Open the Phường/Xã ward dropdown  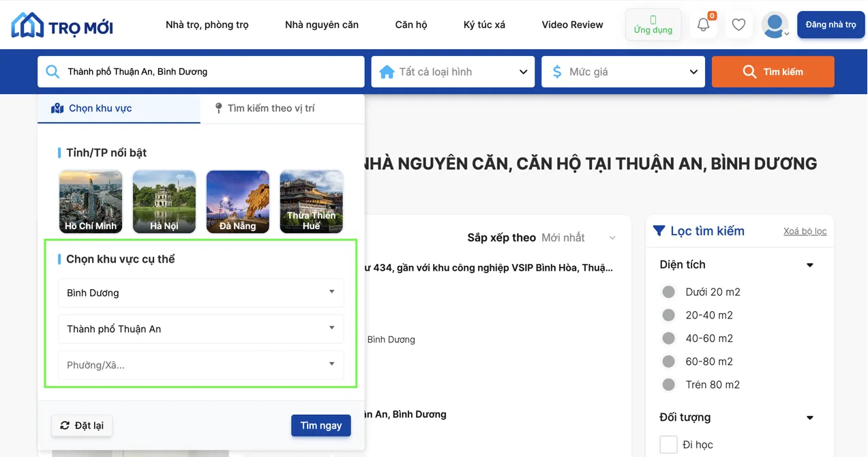(201, 365)
